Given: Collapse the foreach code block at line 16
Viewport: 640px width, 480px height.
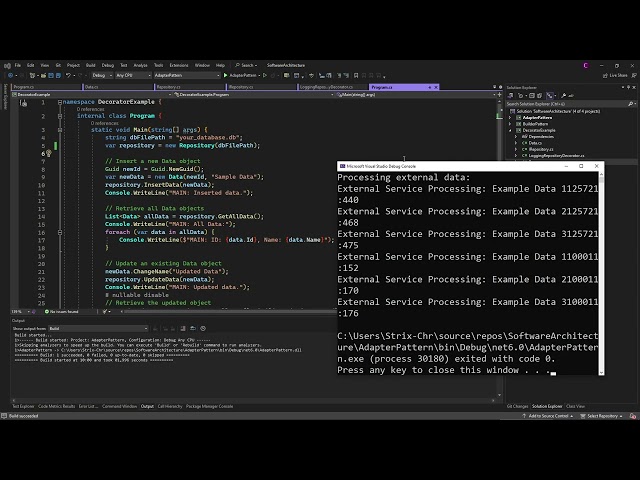Looking at the screenshot, I should coord(60,232).
